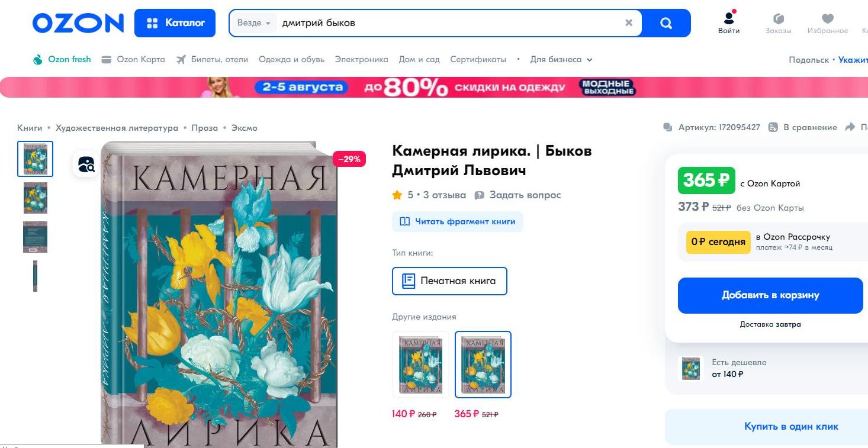
Task: Clear the search field with X icon
Action: (x=629, y=23)
